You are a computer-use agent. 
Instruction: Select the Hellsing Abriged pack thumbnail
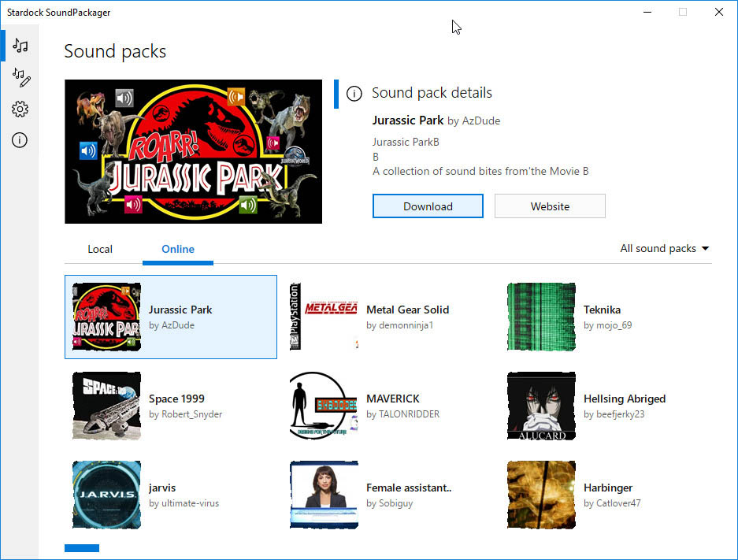(x=541, y=406)
